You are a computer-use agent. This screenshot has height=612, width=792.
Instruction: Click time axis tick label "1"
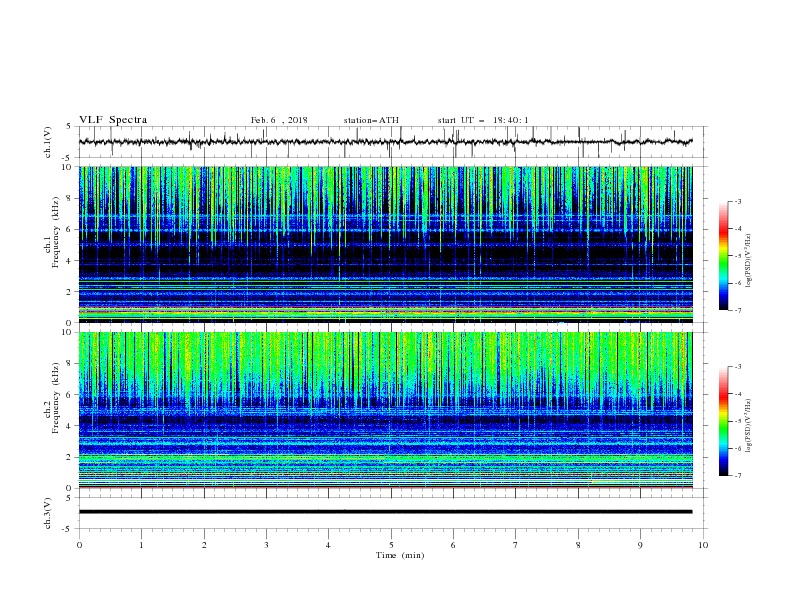pyautogui.click(x=141, y=545)
